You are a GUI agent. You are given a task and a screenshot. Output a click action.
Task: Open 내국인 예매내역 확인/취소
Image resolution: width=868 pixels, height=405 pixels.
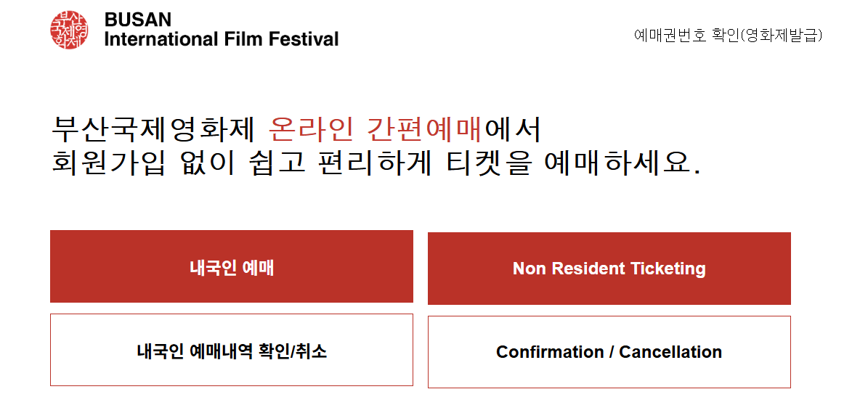(232, 350)
